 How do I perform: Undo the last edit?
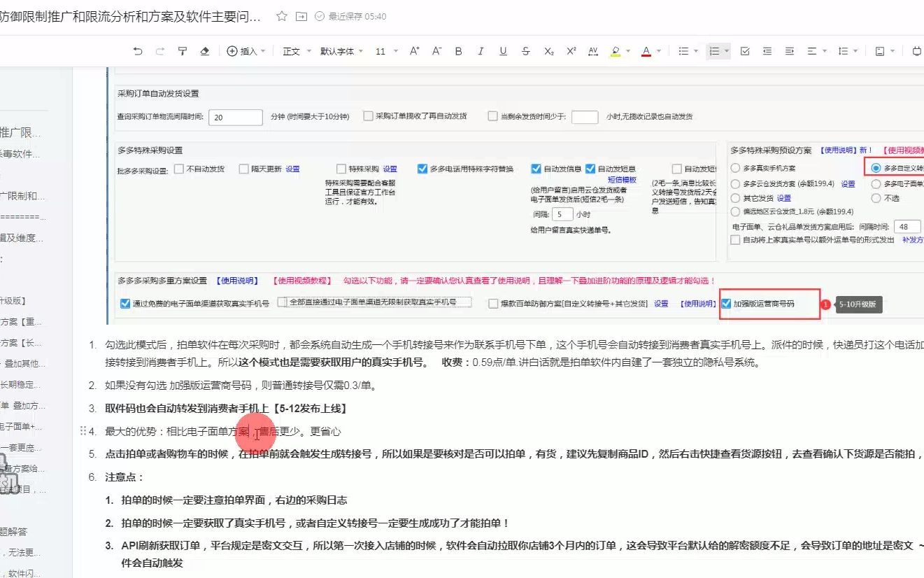coord(138,51)
